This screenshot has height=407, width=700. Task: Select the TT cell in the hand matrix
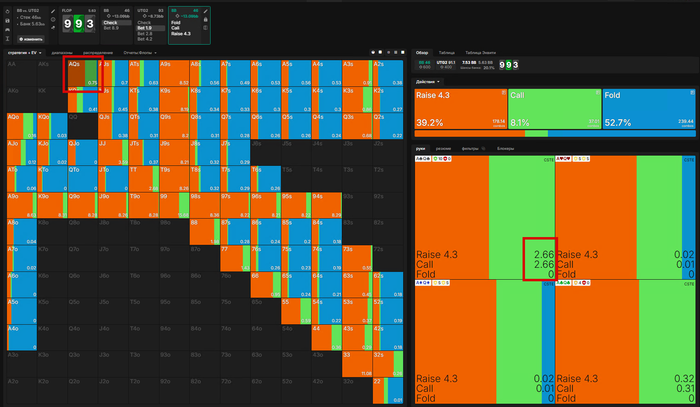coord(144,179)
